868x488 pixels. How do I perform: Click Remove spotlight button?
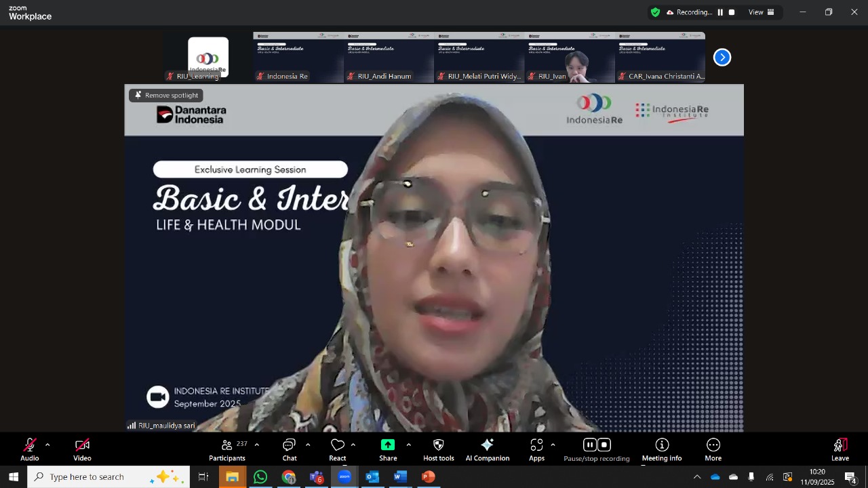coord(166,96)
